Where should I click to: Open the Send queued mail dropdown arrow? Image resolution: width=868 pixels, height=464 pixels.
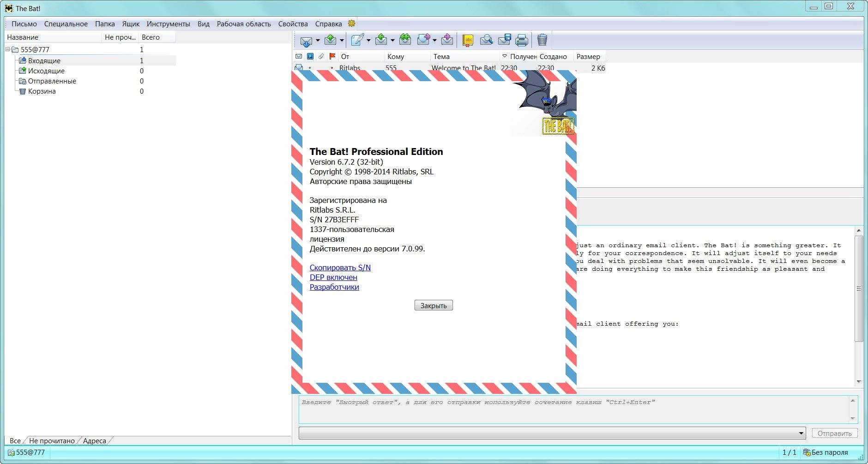point(342,41)
